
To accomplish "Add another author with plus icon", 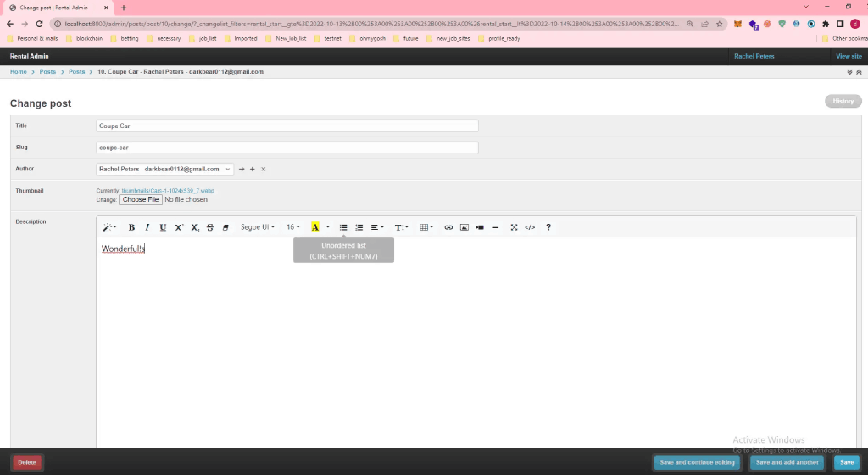I will 253,169.
